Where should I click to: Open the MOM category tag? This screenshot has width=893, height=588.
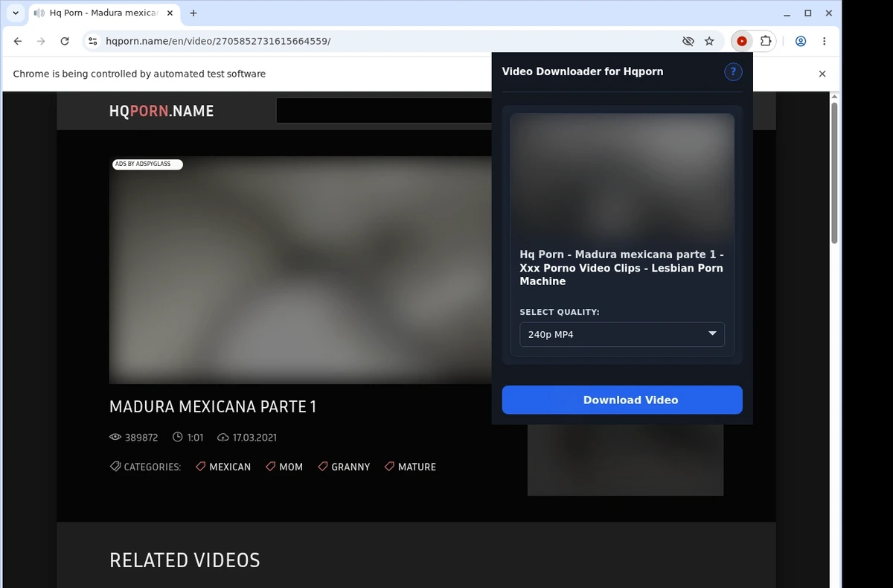284,467
